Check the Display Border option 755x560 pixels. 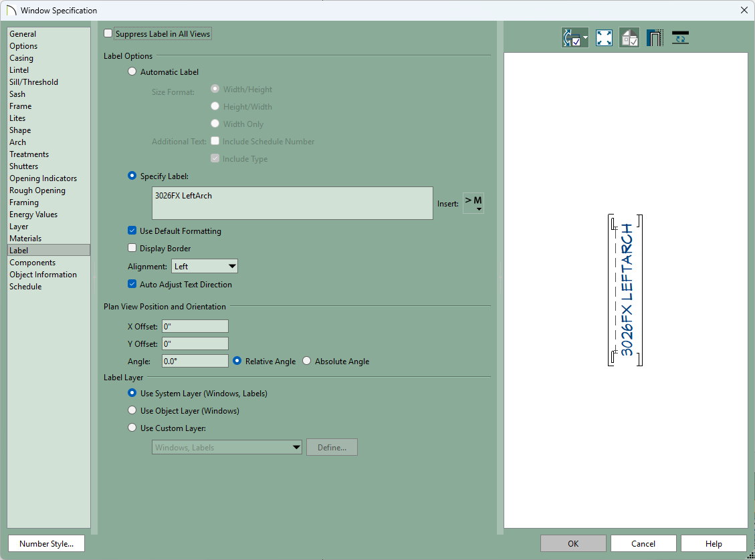[x=132, y=249]
